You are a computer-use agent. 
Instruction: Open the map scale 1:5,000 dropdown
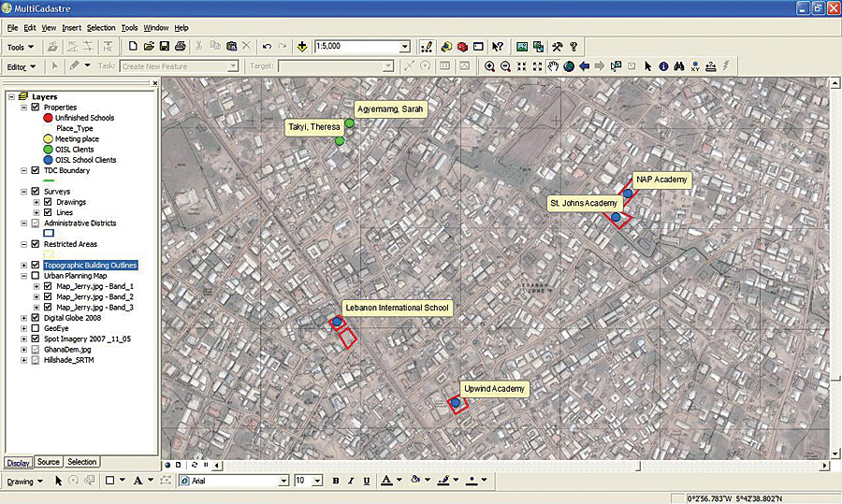pyautogui.click(x=405, y=47)
